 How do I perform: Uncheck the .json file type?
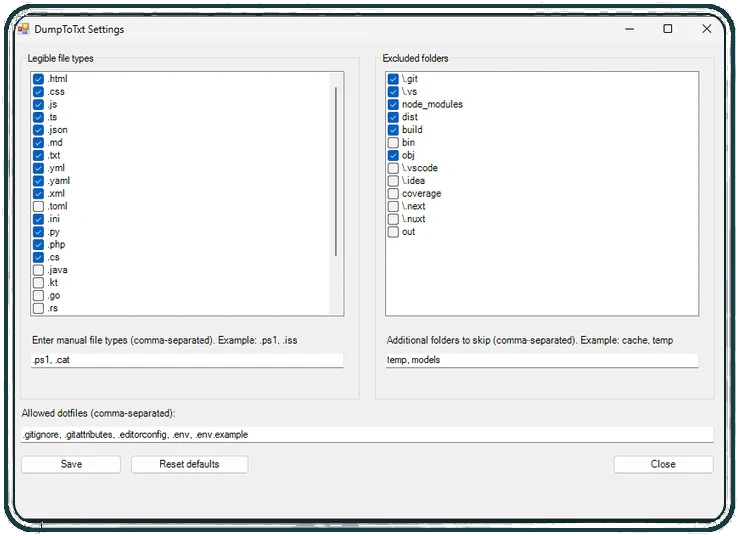point(39,130)
